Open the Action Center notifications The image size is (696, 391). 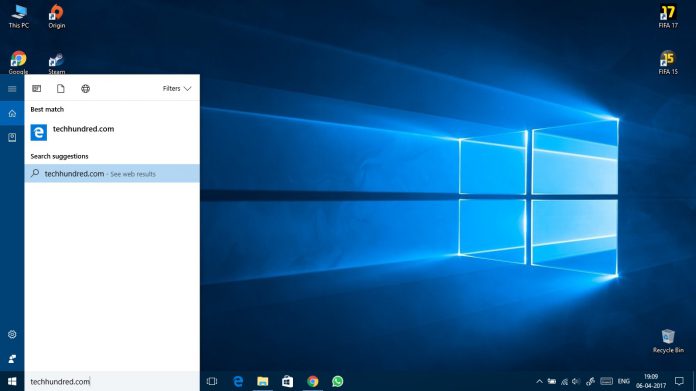tap(679, 381)
